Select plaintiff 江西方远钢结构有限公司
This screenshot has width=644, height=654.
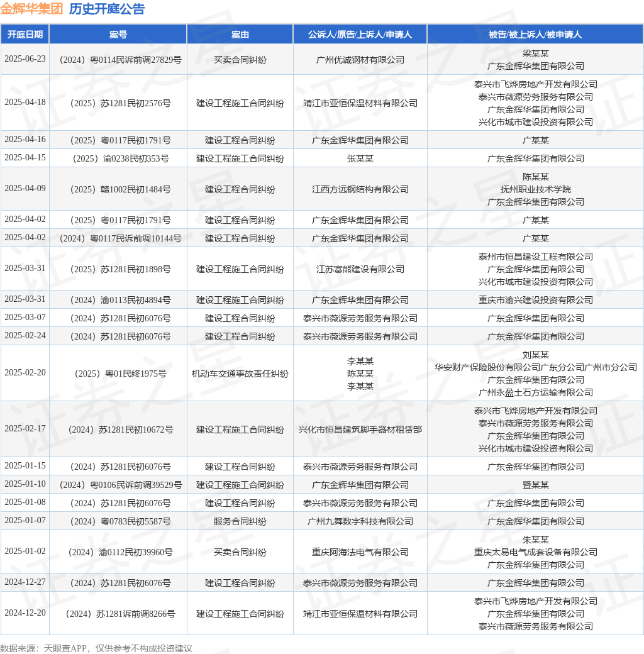click(x=360, y=189)
